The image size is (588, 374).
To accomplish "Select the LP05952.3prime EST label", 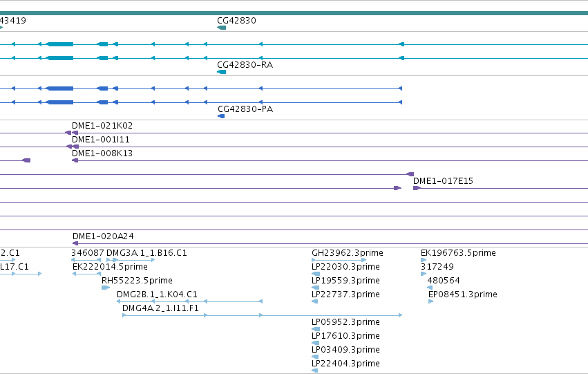I will click(x=345, y=322).
